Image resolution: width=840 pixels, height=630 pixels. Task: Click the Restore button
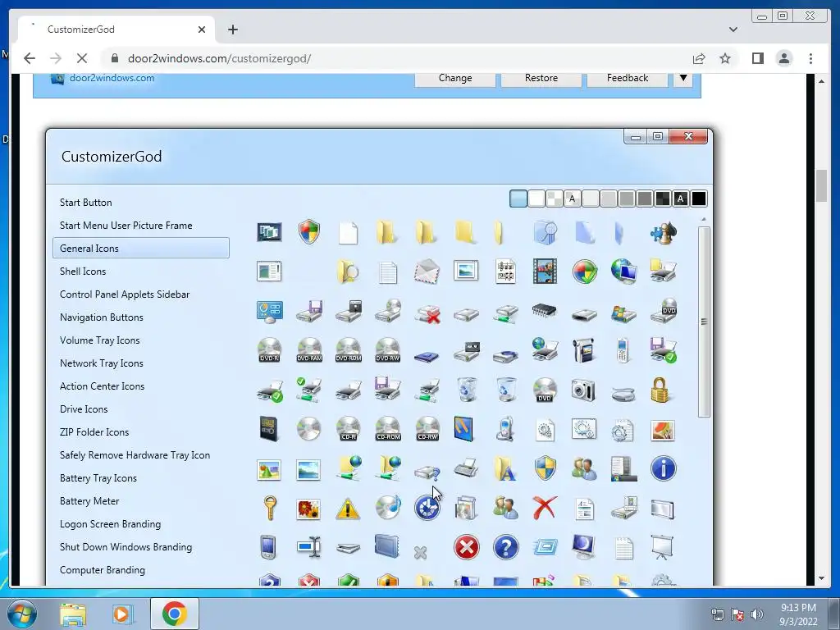pyautogui.click(x=541, y=78)
